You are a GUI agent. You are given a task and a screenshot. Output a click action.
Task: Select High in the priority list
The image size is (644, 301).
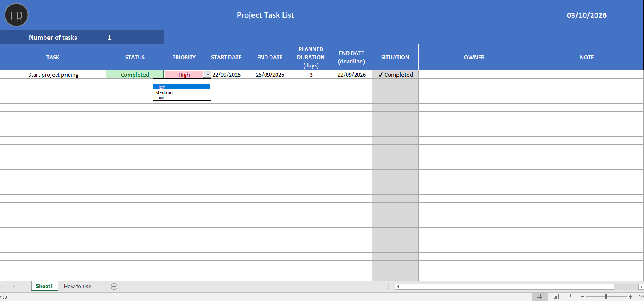(182, 87)
